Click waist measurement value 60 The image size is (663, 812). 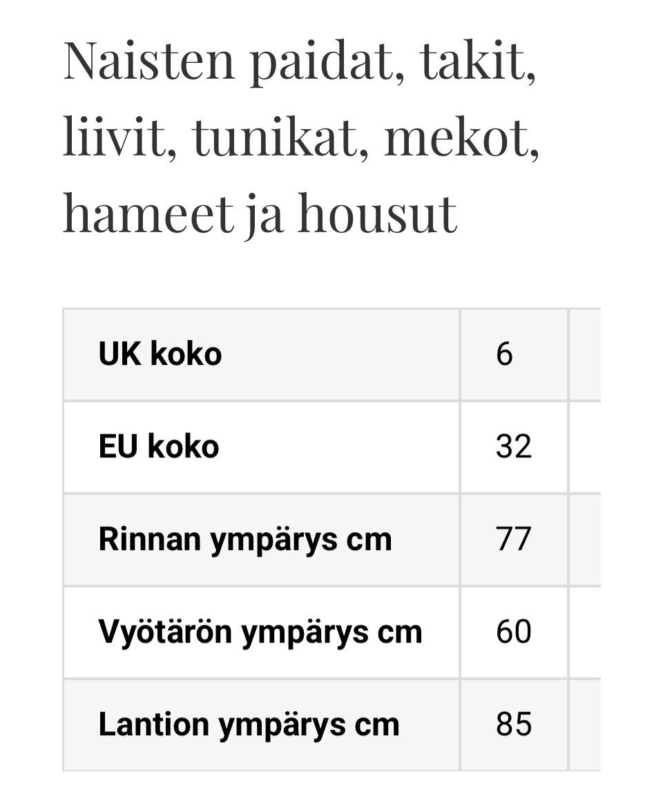click(x=514, y=632)
